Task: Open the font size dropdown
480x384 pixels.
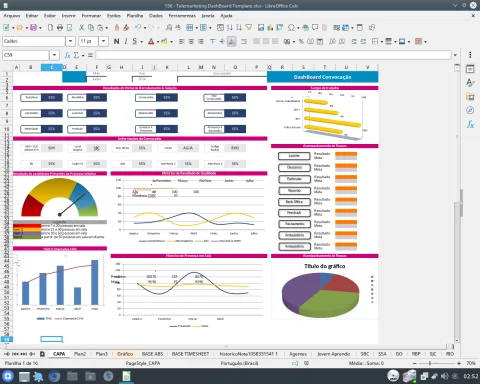Action: click(104, 41)
